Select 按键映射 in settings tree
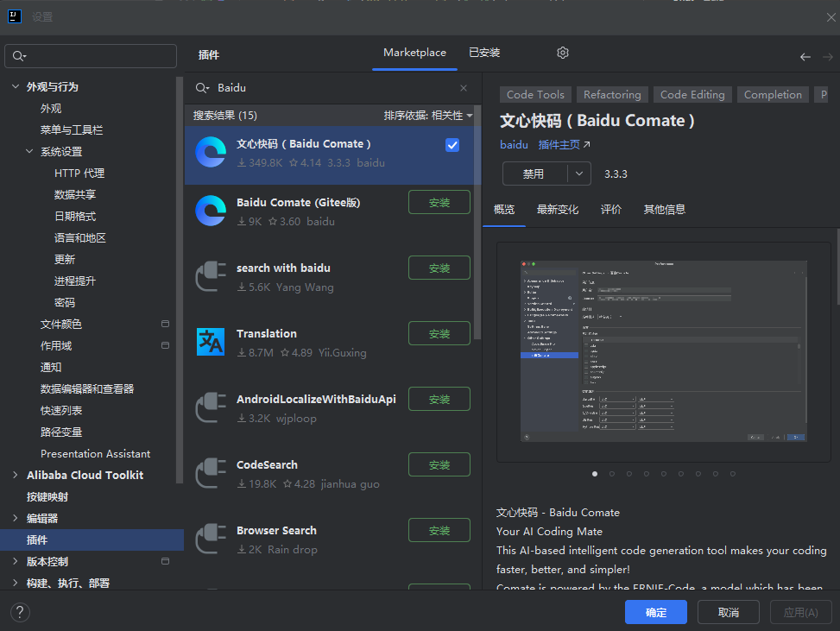 pyautogui.click(x=47, y=496)
